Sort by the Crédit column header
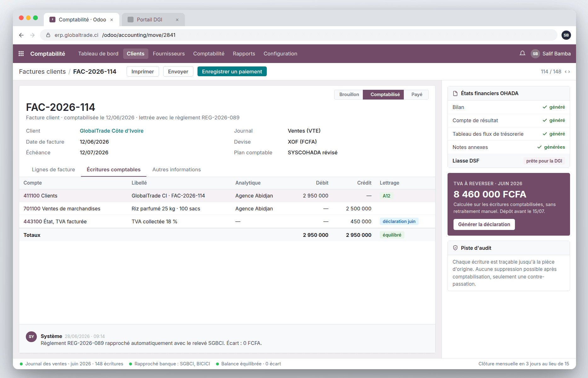The width and height of the screenshot is (588, 378). tap(364, 183)
